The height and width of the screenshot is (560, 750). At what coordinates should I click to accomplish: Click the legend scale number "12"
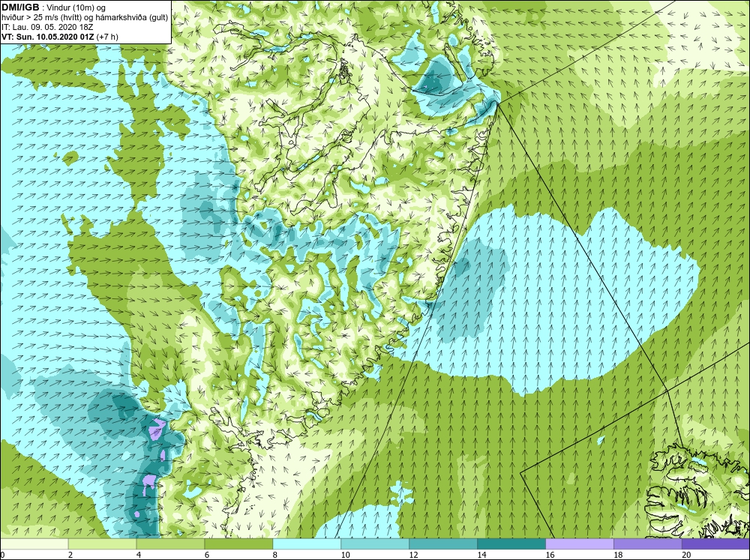(x=413, y=555)
